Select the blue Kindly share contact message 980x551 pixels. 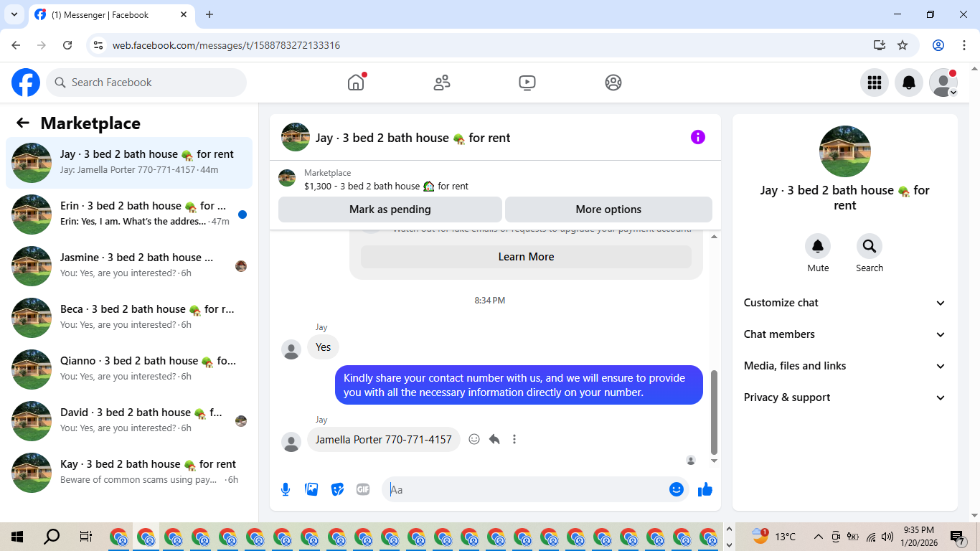click(519, 385)
